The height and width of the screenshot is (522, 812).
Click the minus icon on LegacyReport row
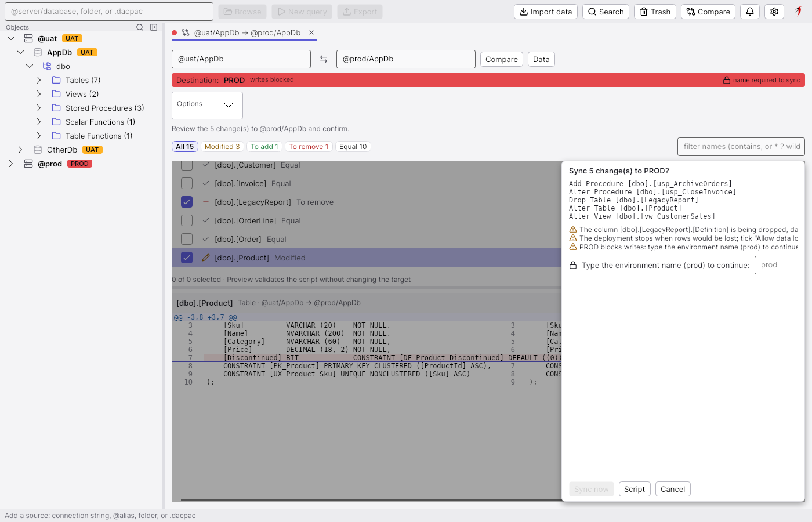click(x=206, y=202)
